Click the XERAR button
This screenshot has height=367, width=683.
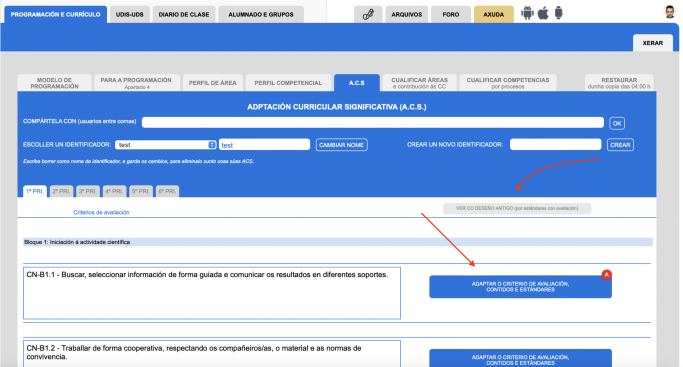[653, 43]
